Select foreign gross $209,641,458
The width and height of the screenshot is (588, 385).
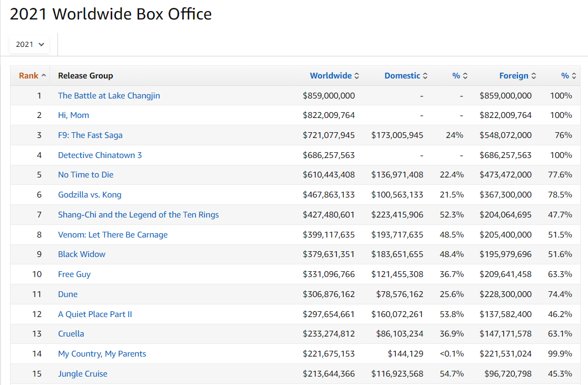505,274
